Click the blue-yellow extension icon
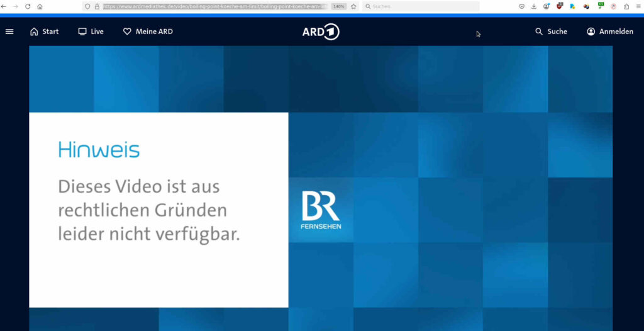 pyautogui.click(x=572, y=6)
